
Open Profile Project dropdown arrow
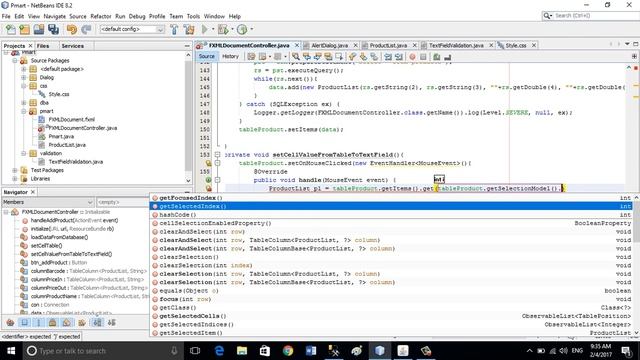coord(251,29)
